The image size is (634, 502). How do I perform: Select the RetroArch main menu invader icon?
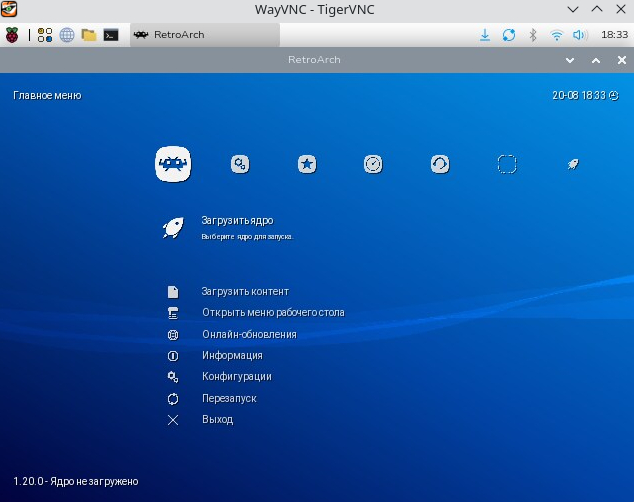[173, 164]
